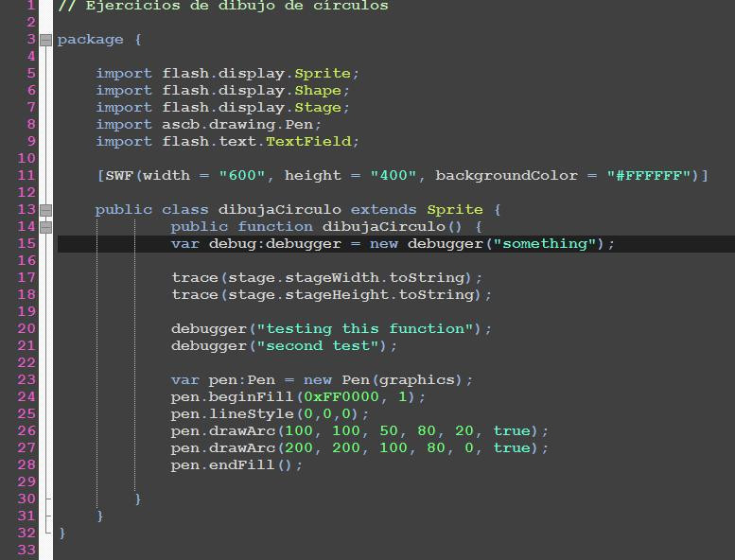Click 'pen.endFill()' on line 28
The height and width of the screenshot is (560, 735).
pos(232,465)
